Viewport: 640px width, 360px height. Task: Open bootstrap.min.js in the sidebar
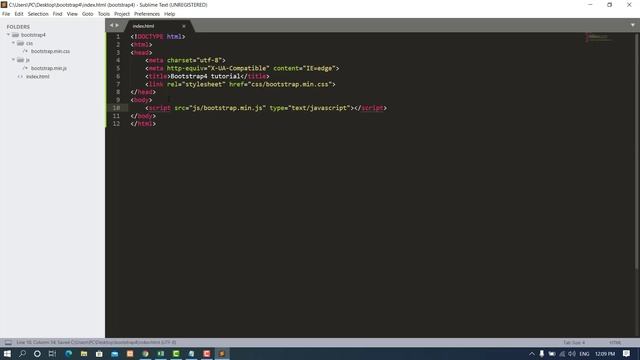tap(49, 68)
